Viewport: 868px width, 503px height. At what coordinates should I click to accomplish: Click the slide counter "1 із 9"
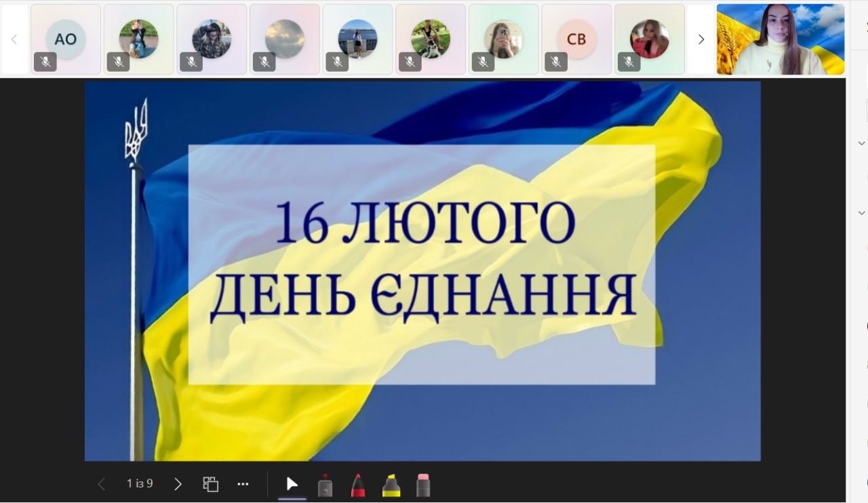point(140,484)
